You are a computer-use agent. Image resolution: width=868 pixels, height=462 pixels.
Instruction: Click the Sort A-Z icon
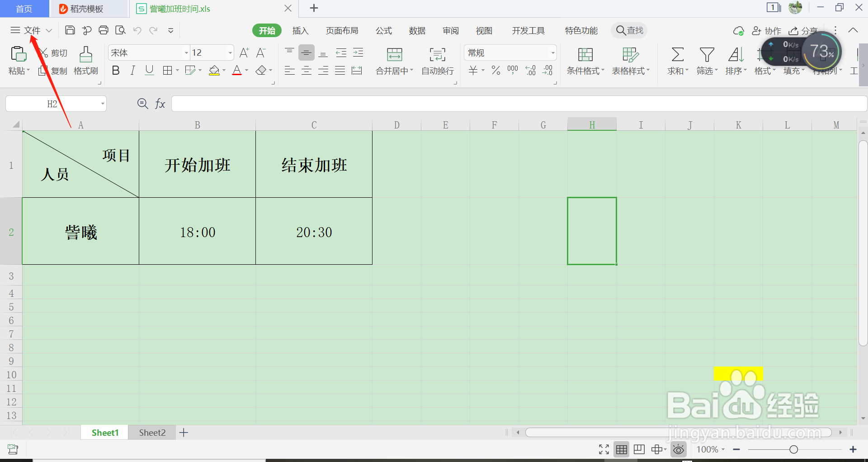pyautogui.click(x=736, y=55)
